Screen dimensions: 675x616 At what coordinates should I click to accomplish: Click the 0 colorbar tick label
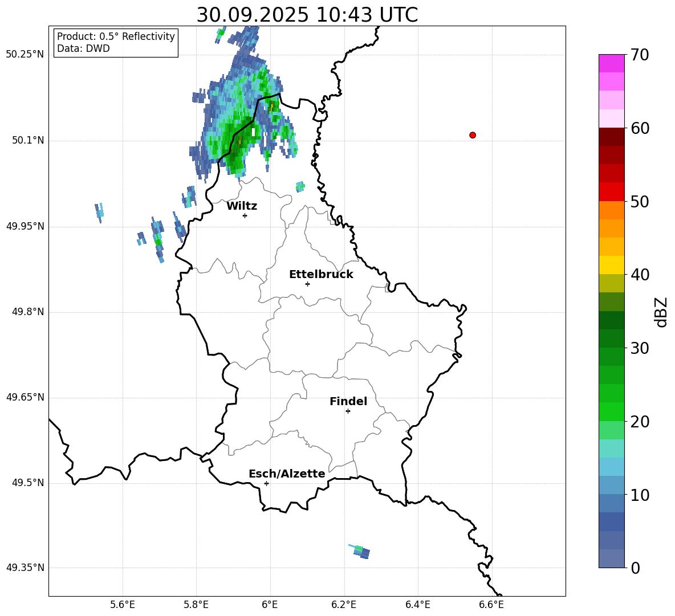click(x=635, y=568)
